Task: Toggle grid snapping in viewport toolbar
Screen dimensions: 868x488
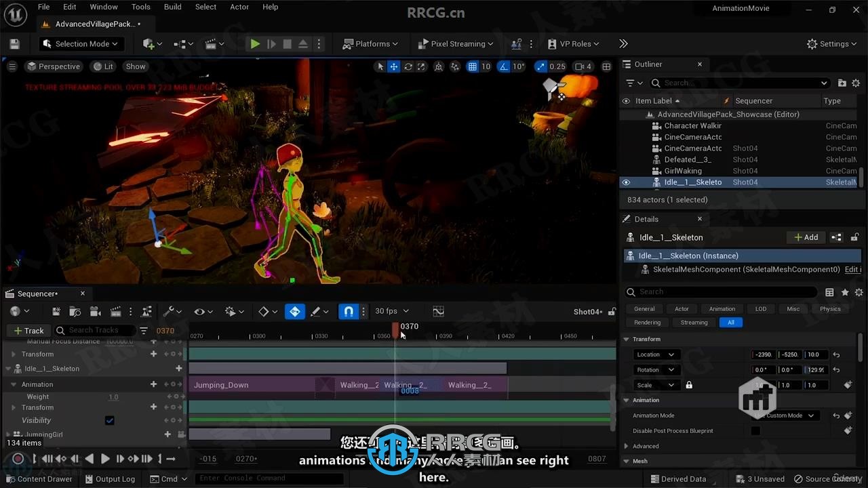Action: point(473,66)
